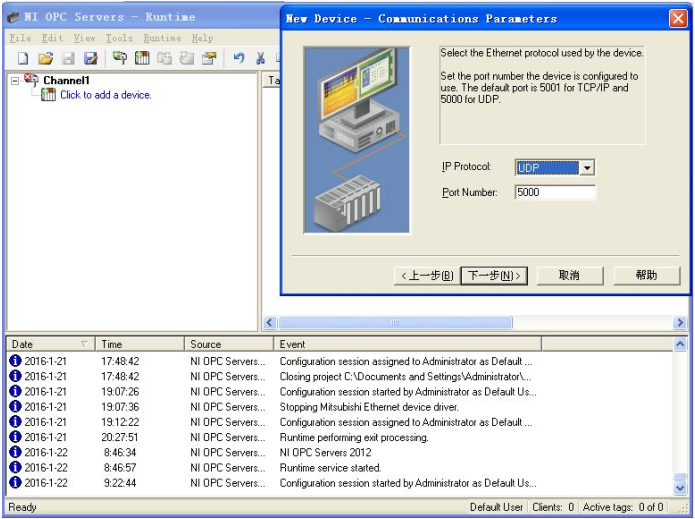The height and width of the screenshot is (519, 695).
Task: Click the info icon of the 9:22:44 event
Action: tap(15, 482)
